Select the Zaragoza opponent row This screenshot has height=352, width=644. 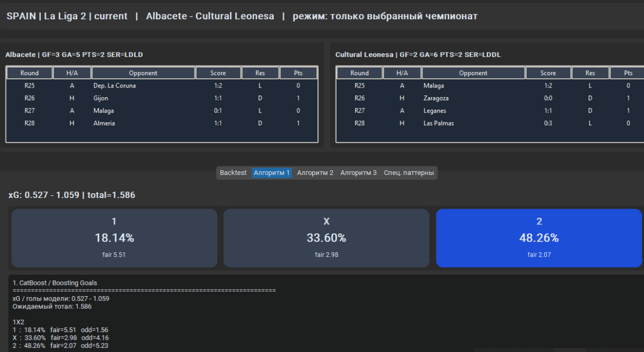[436, 98]
